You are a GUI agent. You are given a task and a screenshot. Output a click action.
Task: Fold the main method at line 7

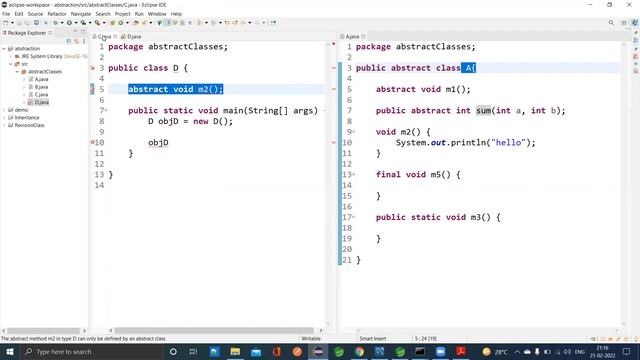coord(107,110)
